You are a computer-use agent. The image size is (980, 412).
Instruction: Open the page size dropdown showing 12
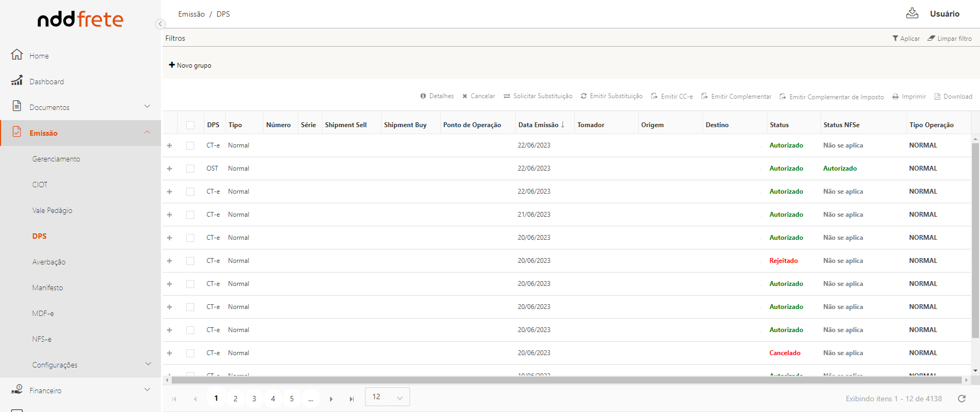pyautogui.click(x=387, y=397)
